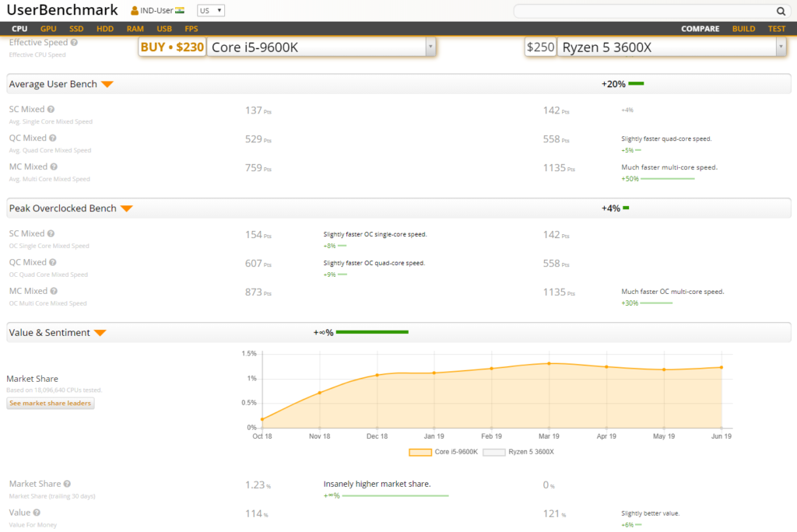
Task: Open help for OC Single Core SC Mixed
Action: (51, 234)
